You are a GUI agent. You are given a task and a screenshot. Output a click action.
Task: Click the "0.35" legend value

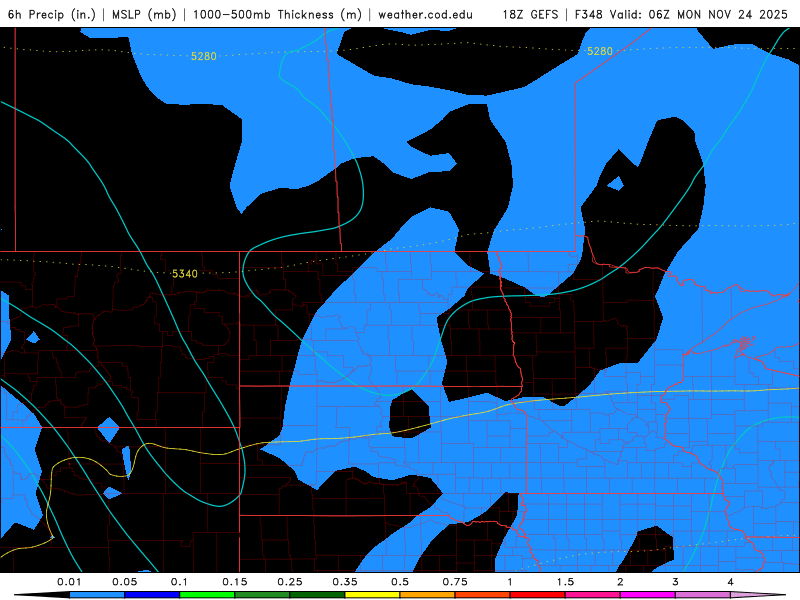[345, 582]
